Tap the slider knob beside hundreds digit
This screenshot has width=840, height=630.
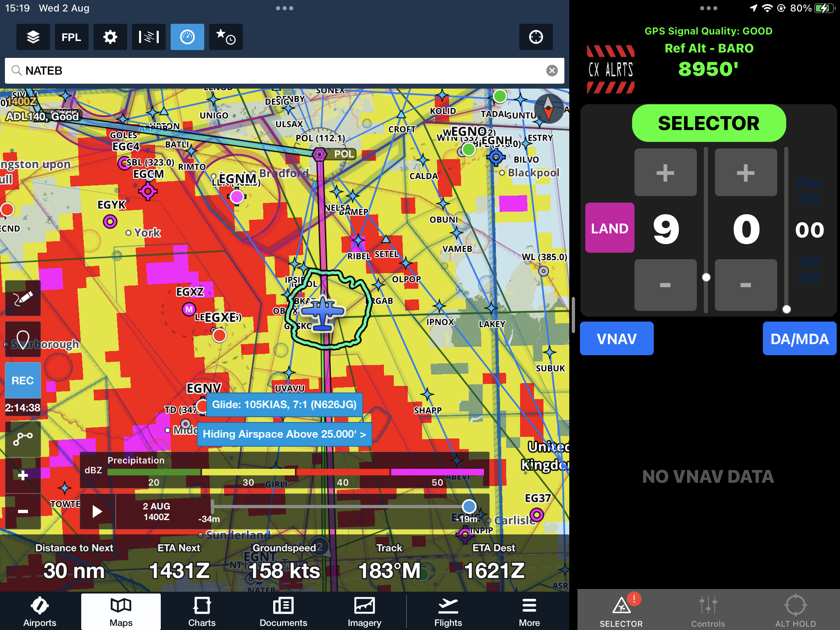[786, 309]
